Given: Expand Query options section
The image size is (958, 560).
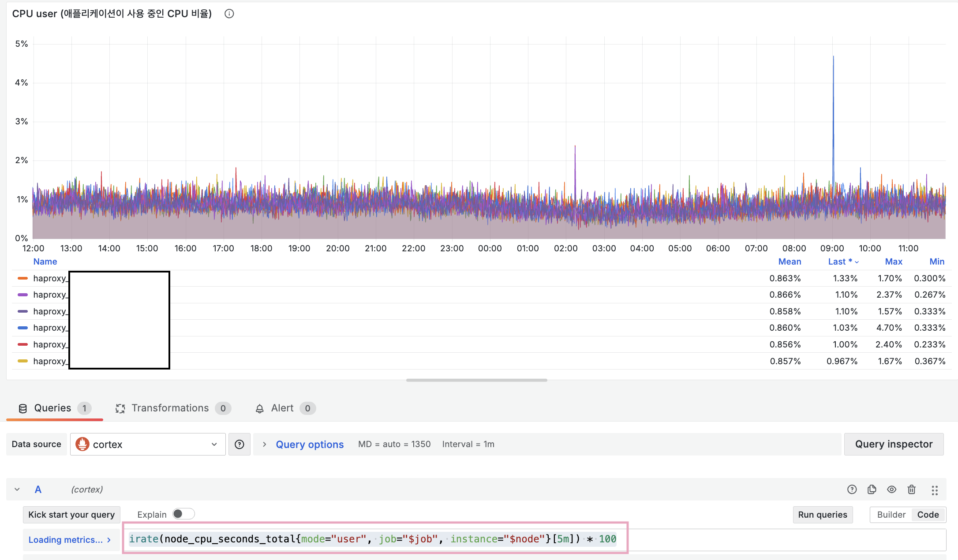Looking at the screenshot, I should [x=264, y=444].
